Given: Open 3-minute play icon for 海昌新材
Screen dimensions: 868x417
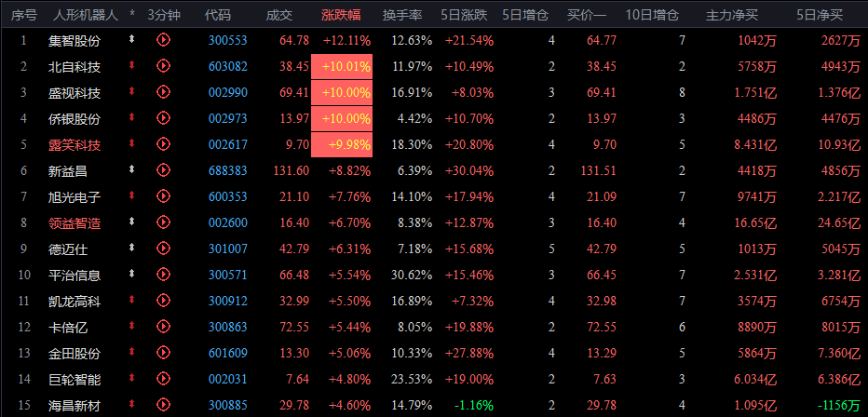Looking at the screenshot, I should click(x=163, y=404).
